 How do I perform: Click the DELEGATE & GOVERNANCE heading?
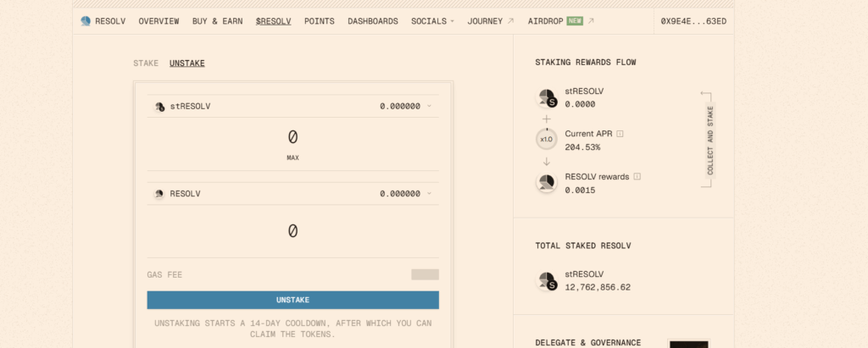pos(588,342)
